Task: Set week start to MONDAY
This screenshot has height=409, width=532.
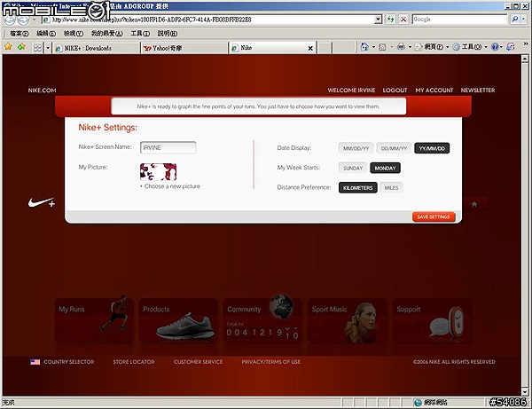Action: (x=385, y=168)
